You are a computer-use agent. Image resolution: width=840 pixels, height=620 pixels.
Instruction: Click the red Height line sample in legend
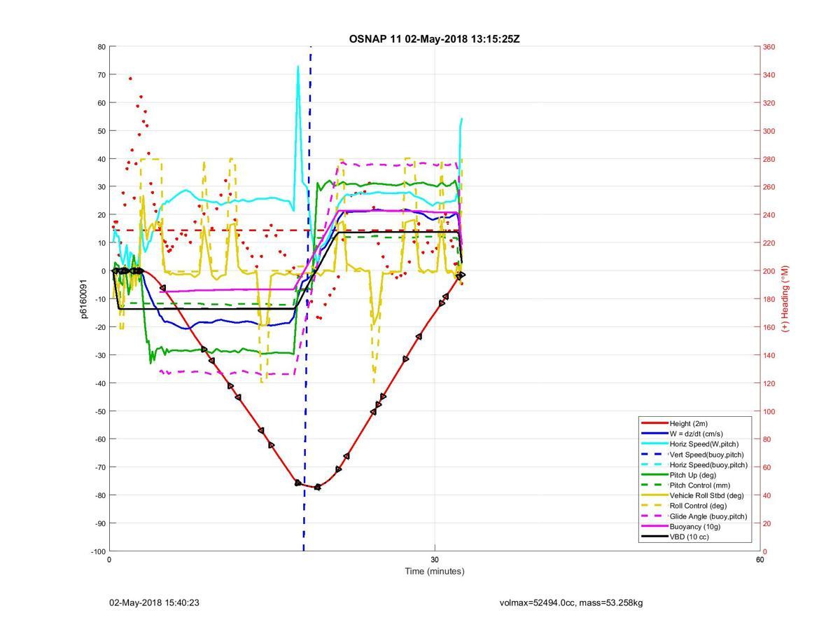coord(654,424)
